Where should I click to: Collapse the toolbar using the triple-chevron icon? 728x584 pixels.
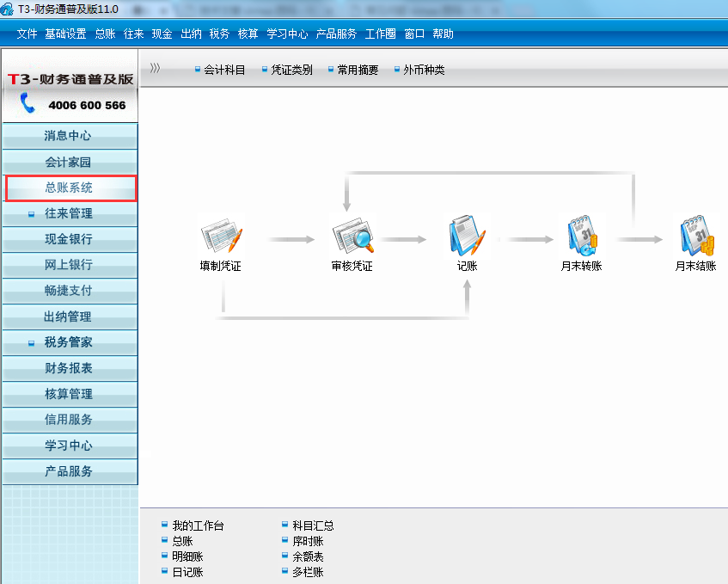click(155, 69)
